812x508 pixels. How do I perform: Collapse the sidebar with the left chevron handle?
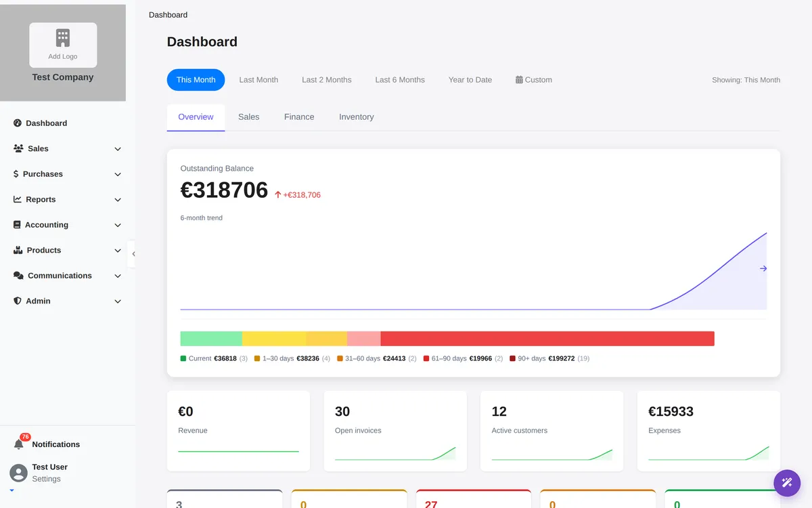pyautogui.click(x=133, y=254)
